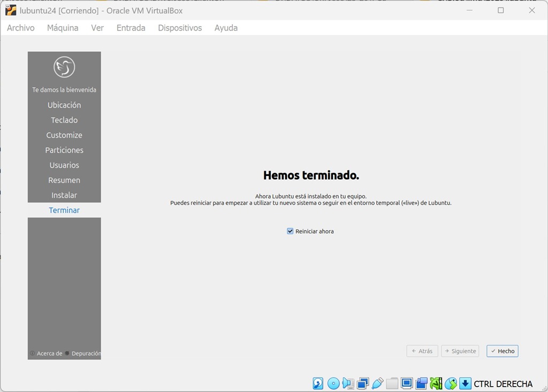Click the keyboard capture arrow icon
548x392 pixels.
(x=465, y=383)
